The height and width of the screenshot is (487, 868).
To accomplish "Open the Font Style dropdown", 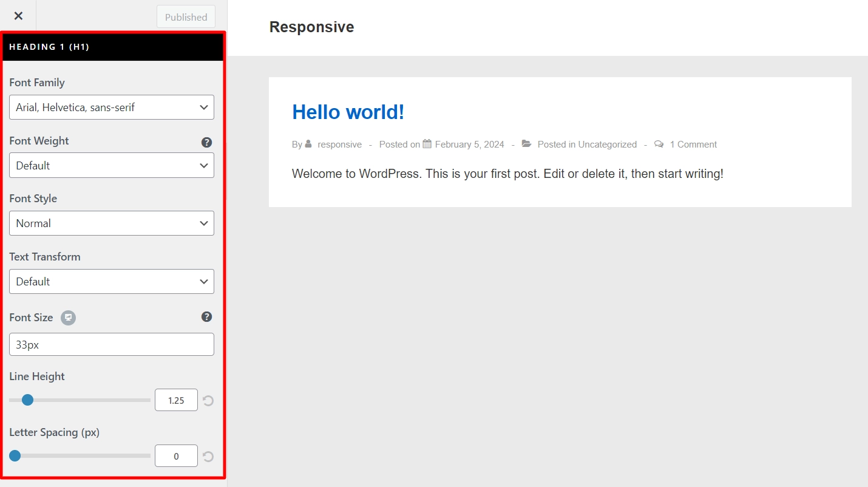I will tap(112, 223).
